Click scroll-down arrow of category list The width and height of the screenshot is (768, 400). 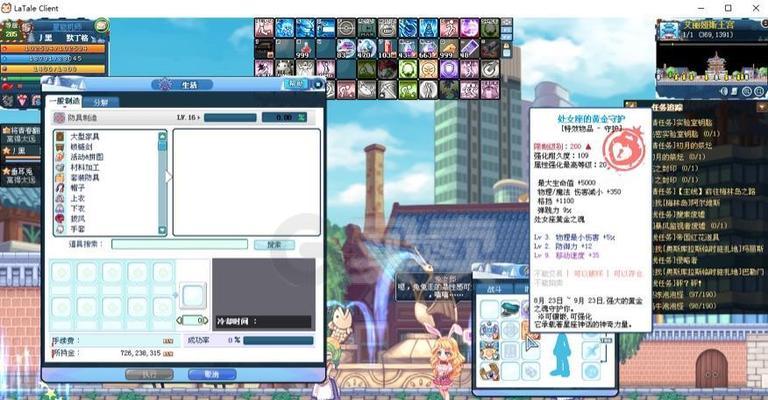[162, 230]
